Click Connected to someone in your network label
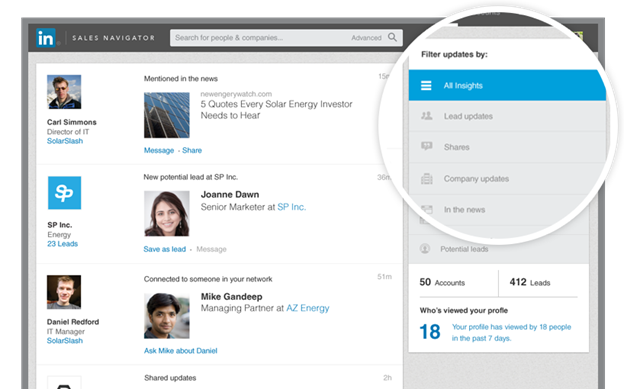624x389 pixels. [x=208, y=279]
